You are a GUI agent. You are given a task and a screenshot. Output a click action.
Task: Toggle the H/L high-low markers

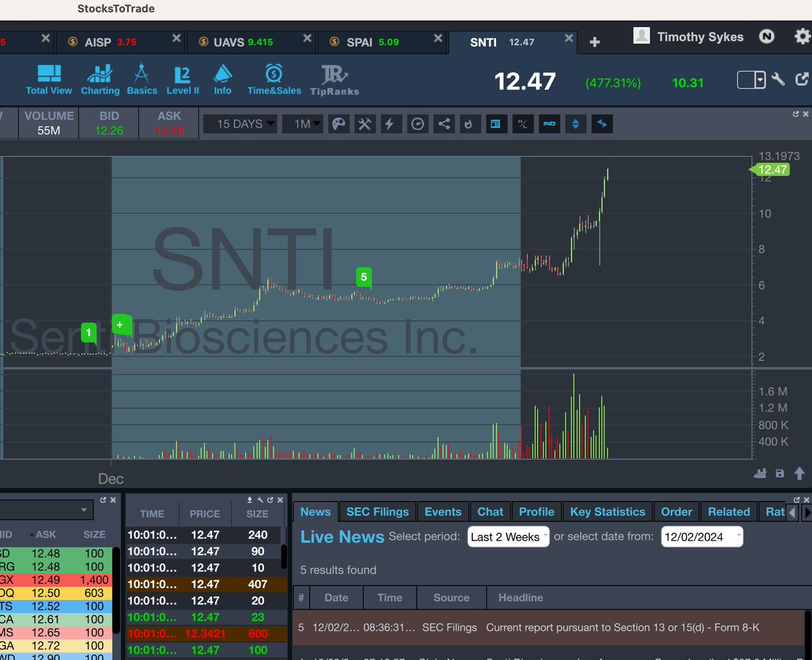coord(522,124)
